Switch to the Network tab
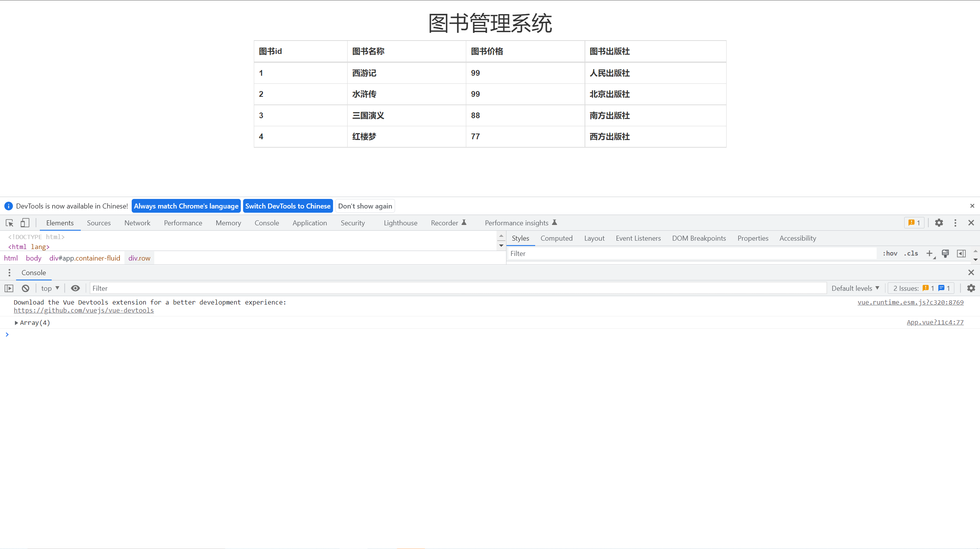Viewport: 980px width, 549px height. (x=137, y=223)
